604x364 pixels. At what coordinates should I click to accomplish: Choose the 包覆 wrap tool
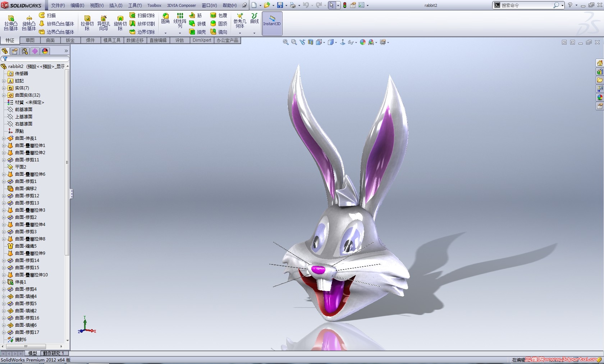(219, 15)
